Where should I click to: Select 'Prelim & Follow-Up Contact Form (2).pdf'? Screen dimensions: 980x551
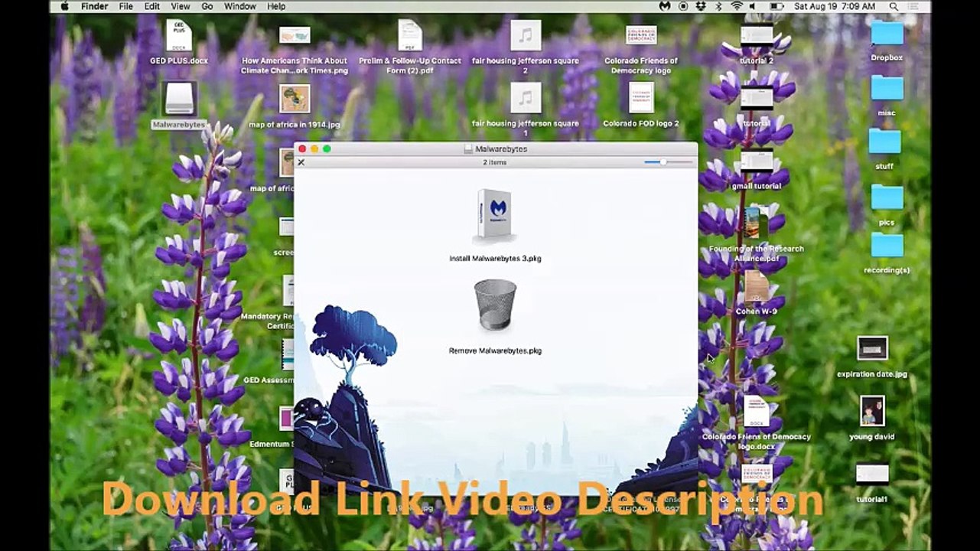pos(410,35)
